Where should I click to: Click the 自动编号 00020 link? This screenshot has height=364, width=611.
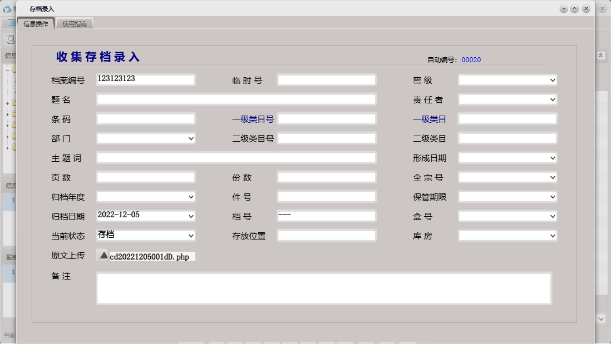(x=470, y=60)
